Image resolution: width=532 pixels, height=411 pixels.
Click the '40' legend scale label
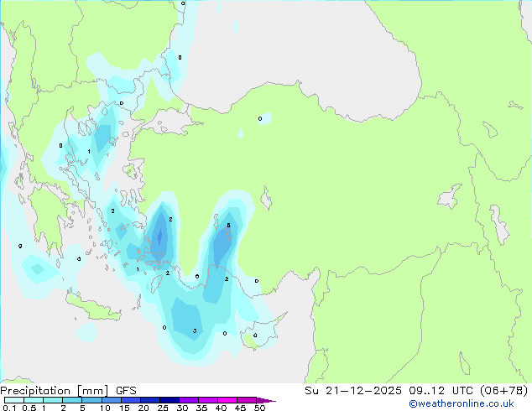(x=221, y=408)
